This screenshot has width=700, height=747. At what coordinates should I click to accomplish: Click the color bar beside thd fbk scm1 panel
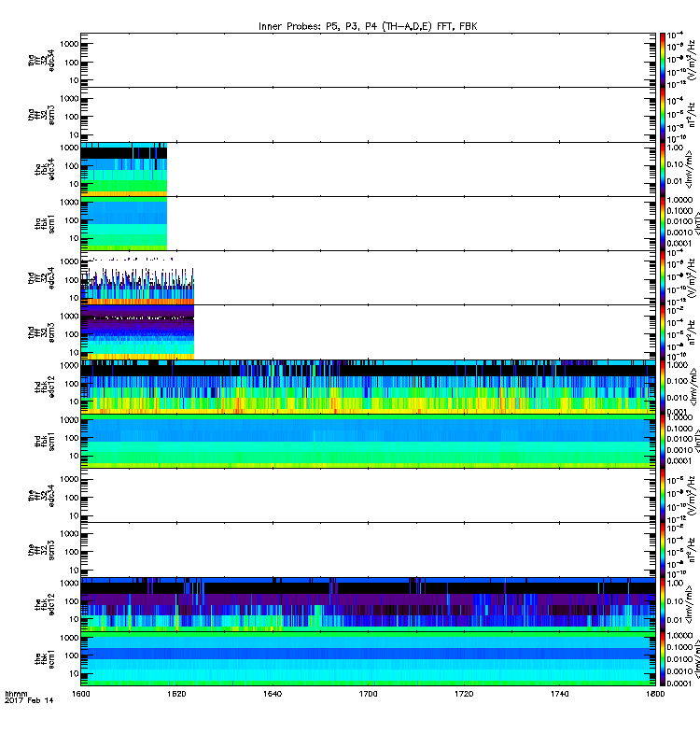coord(663,442)
